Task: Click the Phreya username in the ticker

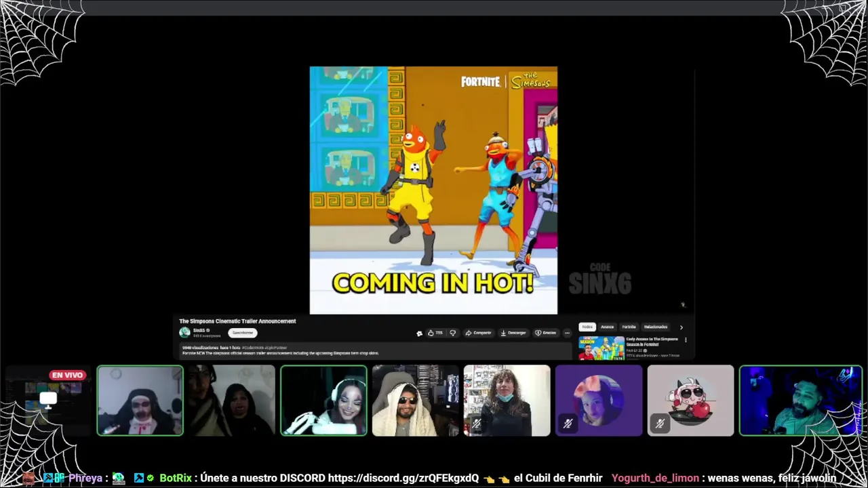Action: point(85,478)
